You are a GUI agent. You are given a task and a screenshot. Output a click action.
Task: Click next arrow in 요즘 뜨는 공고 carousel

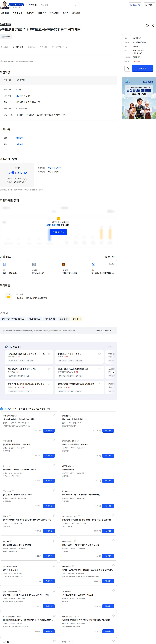[113, 372]
